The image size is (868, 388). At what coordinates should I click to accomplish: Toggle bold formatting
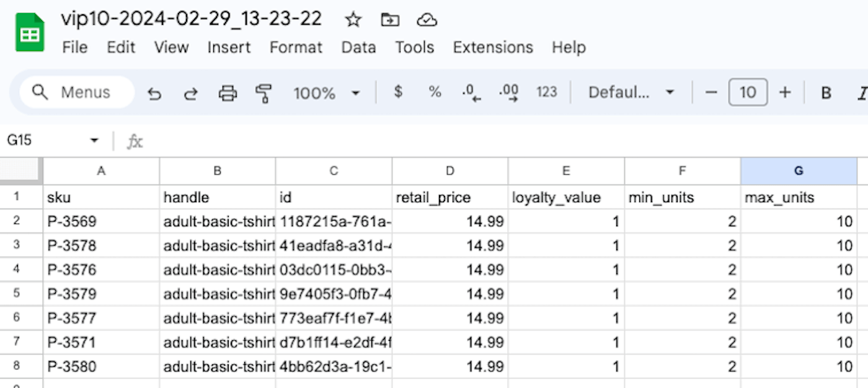coord(826,93)
